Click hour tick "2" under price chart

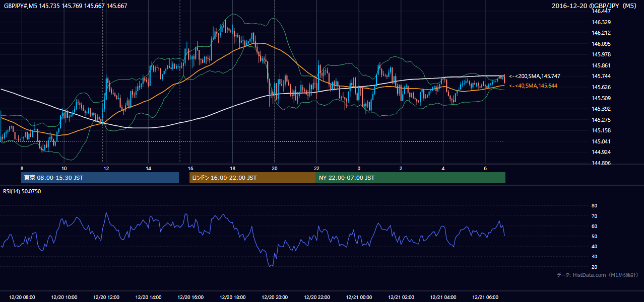point(401,168)
